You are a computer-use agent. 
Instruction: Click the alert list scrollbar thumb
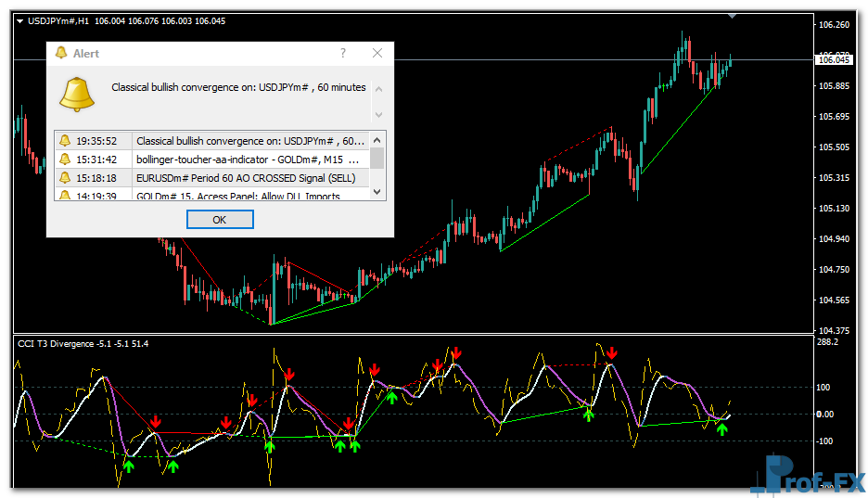pos(377,158)
